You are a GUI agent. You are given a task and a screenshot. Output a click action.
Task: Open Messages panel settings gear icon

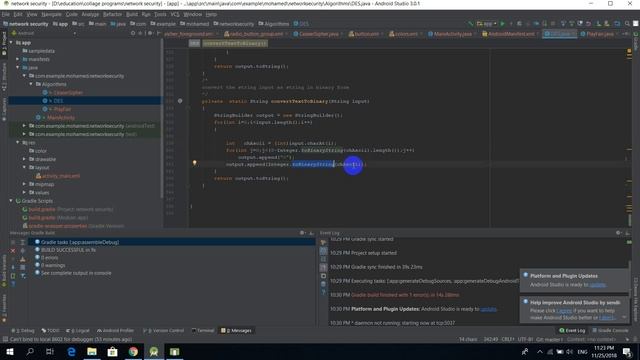click(302, 233)
